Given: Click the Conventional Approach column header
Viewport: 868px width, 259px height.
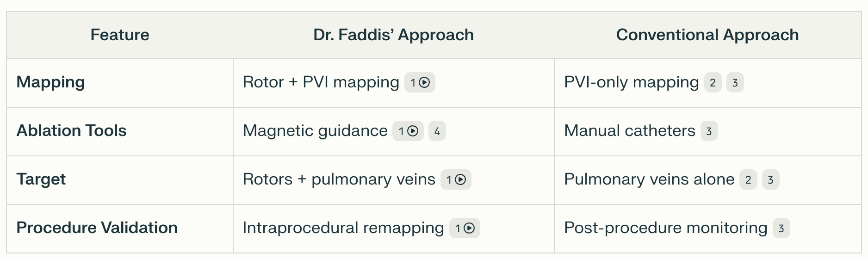Looking at the screenshot, I should click(x=707, y=35).
